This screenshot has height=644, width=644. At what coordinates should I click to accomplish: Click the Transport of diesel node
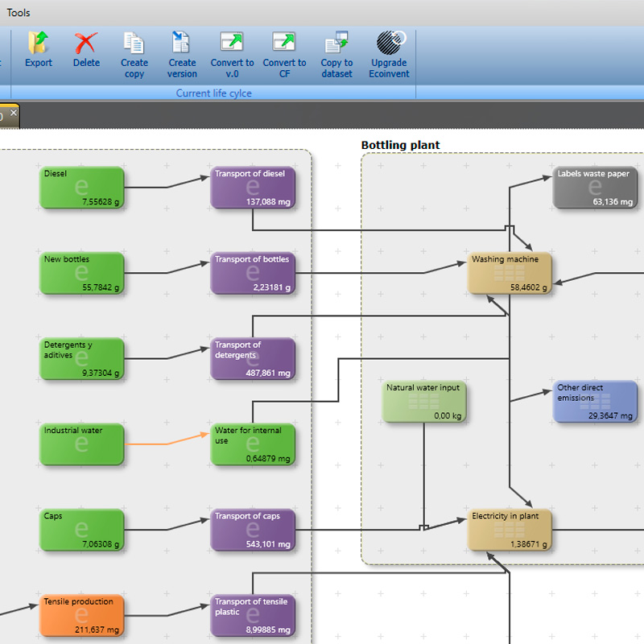[x=253, y=188]
